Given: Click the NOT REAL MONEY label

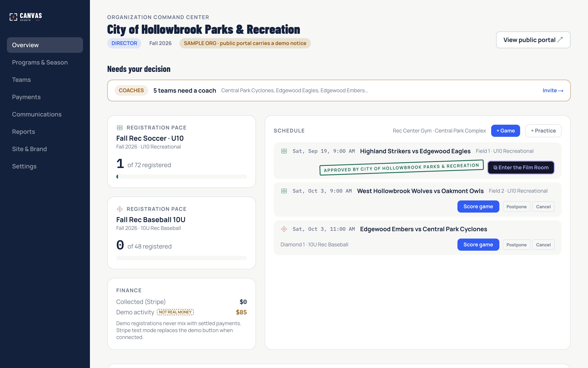Looking at the screenshot, I should [175, 312].
